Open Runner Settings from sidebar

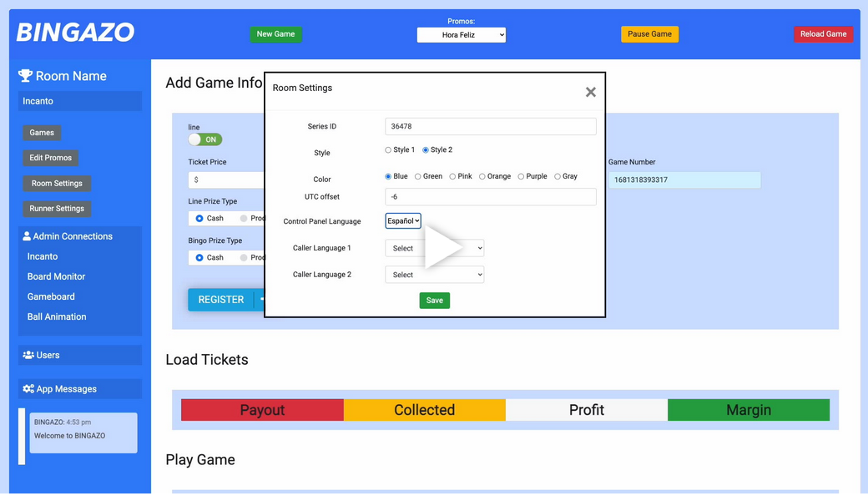click(x=57, y=209)
